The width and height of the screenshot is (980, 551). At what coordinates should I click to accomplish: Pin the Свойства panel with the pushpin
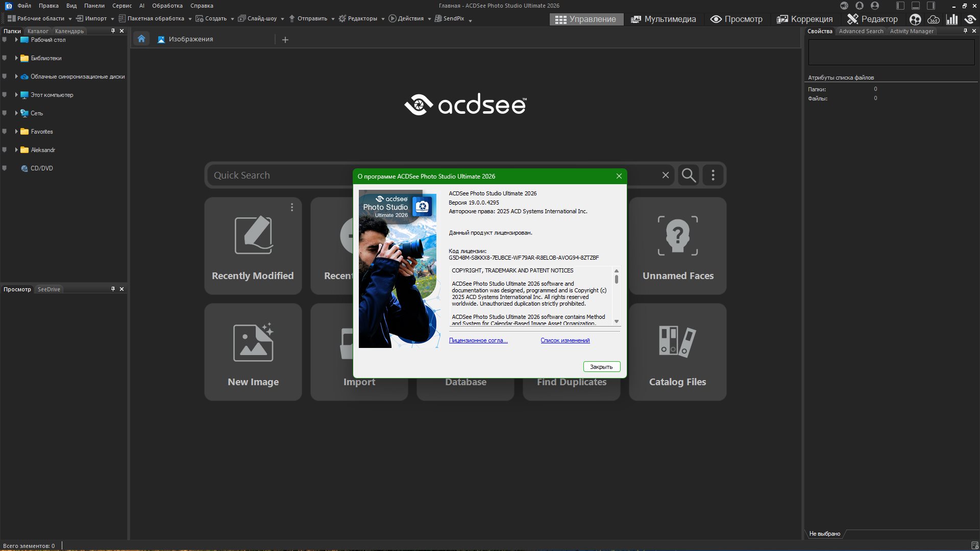[965, 31]
